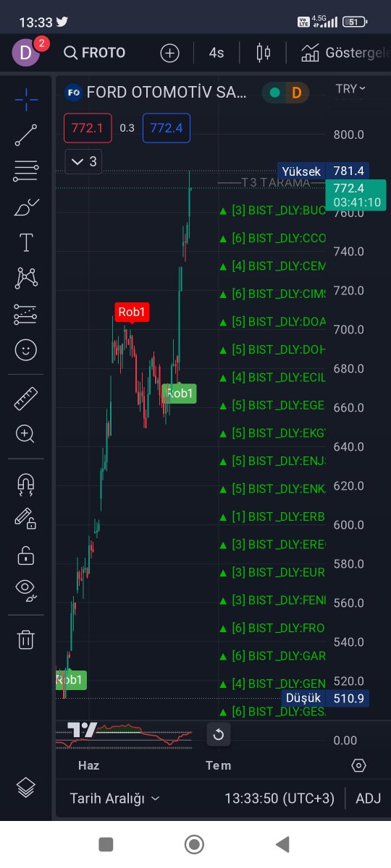
Task: Open the candlestick chart type selector
Action: [x=263, y=53]
